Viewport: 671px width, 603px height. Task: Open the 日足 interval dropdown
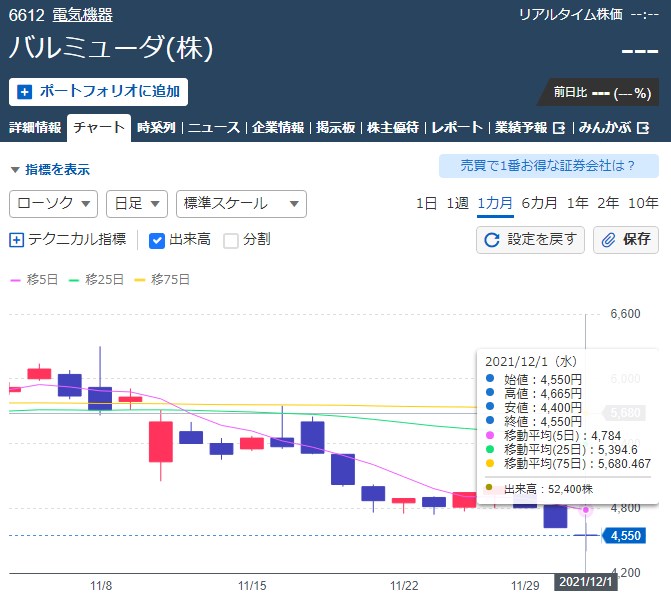(137, 204)
